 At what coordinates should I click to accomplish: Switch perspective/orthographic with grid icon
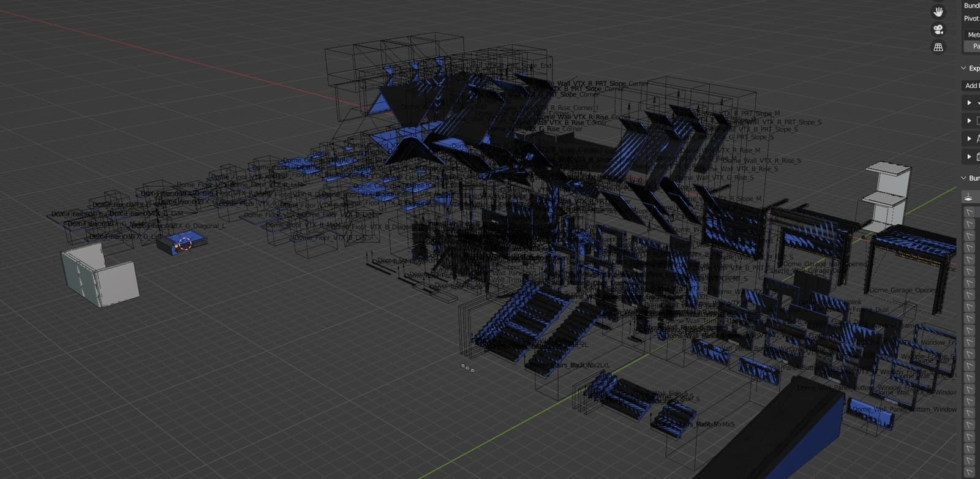(938, 47)
